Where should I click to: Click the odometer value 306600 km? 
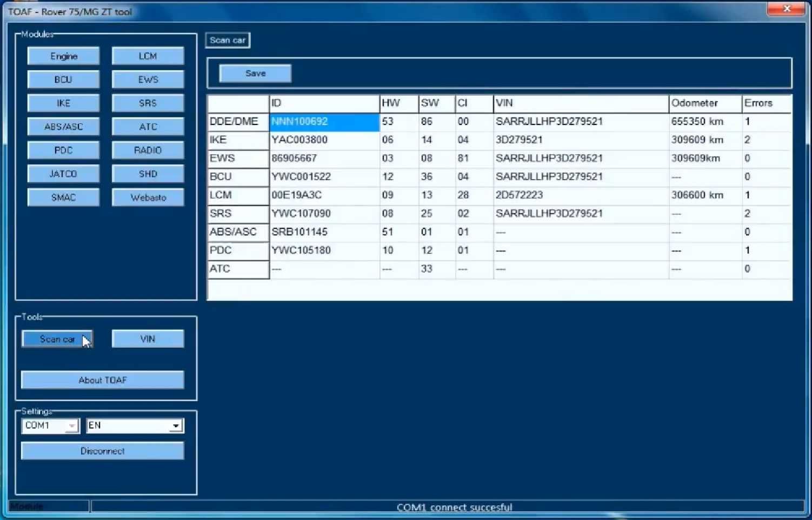[x=705, y=195]
